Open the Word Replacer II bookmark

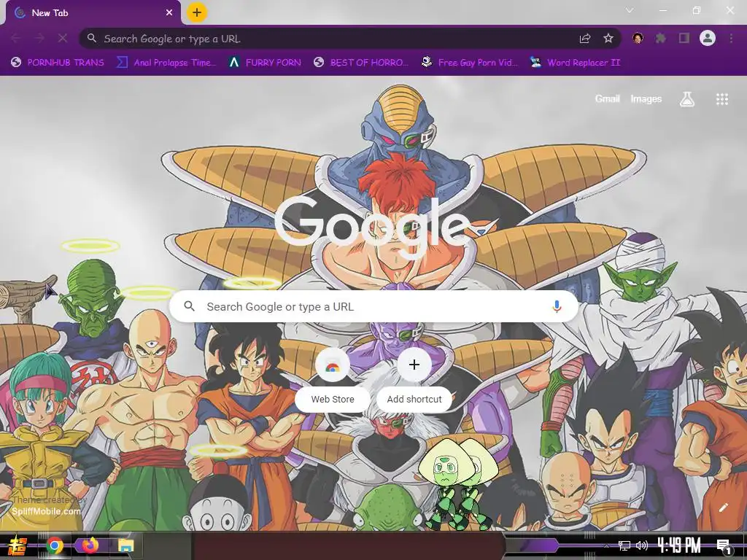[x=575, y=63]
